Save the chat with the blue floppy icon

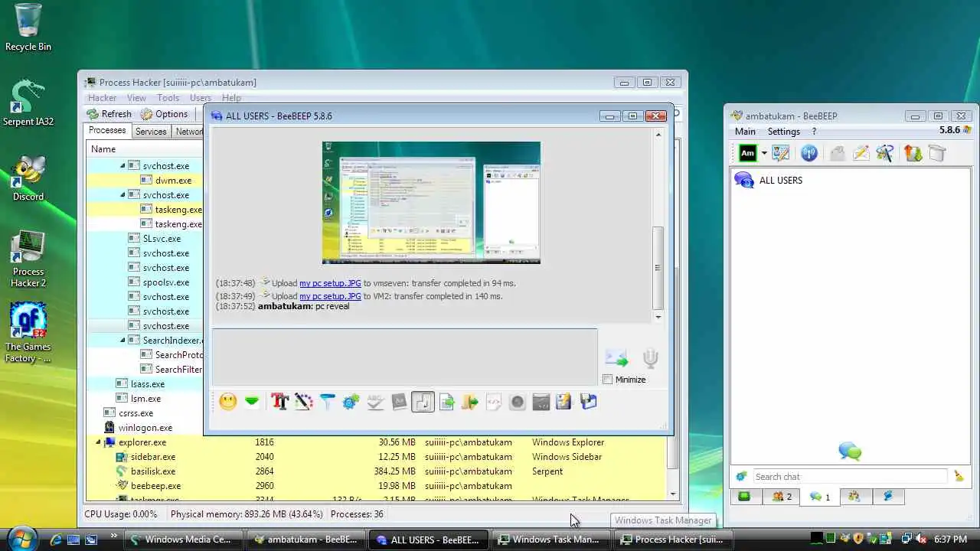(x=588, y=402)
